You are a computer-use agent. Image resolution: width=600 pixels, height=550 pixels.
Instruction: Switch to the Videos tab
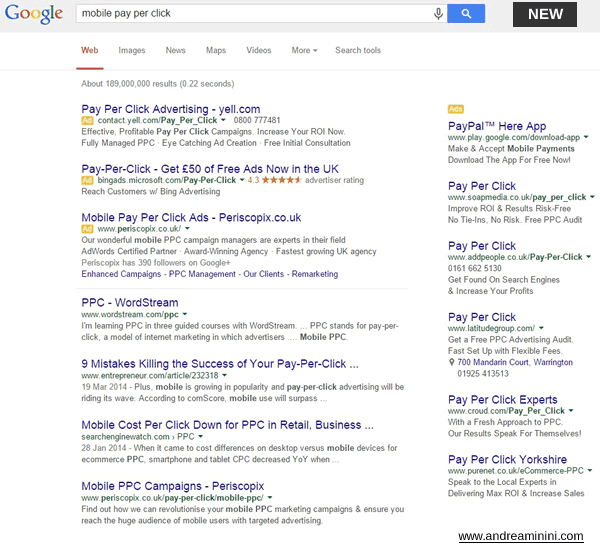click(x=258, y=50)
